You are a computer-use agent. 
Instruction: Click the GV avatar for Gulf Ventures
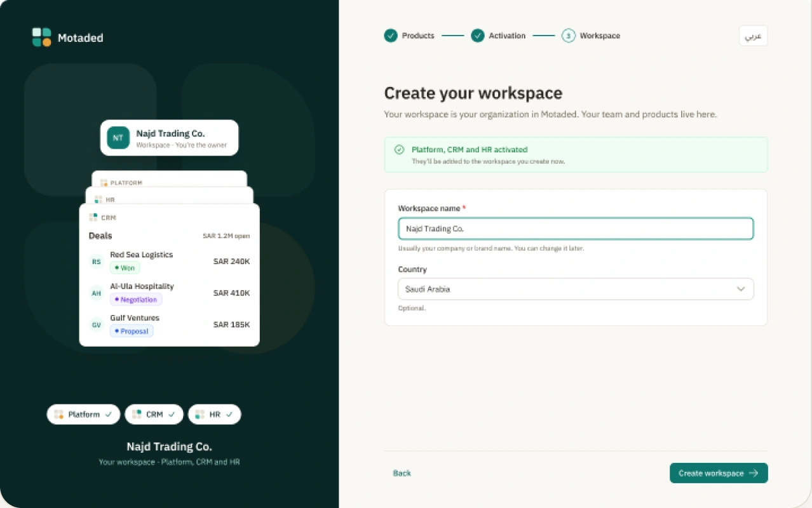[97, 324]
